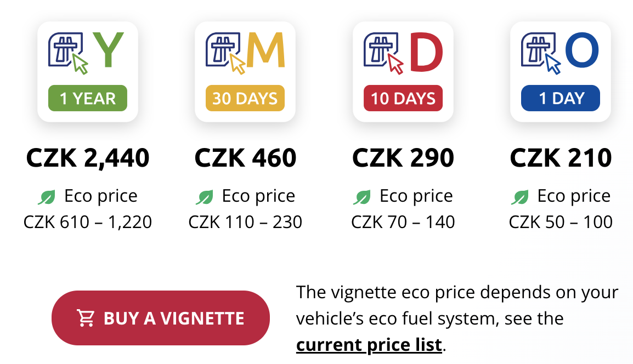Click the blue 1 DAY badge

(x=561, y=98)
